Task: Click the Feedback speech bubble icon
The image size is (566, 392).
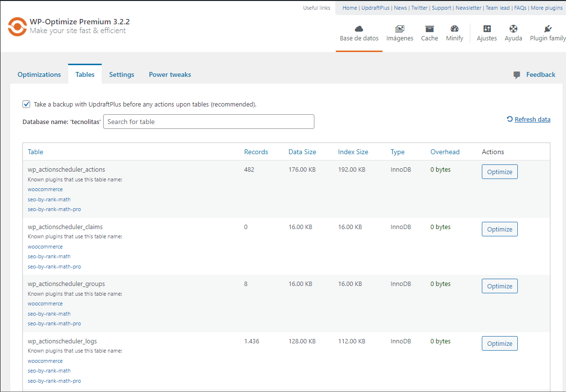Action: [516, 74]
